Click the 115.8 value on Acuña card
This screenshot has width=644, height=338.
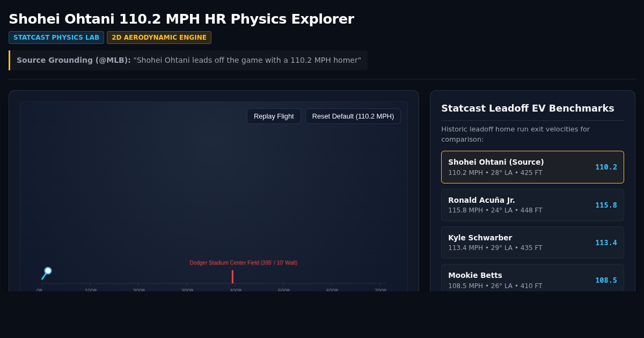(606, 205)
